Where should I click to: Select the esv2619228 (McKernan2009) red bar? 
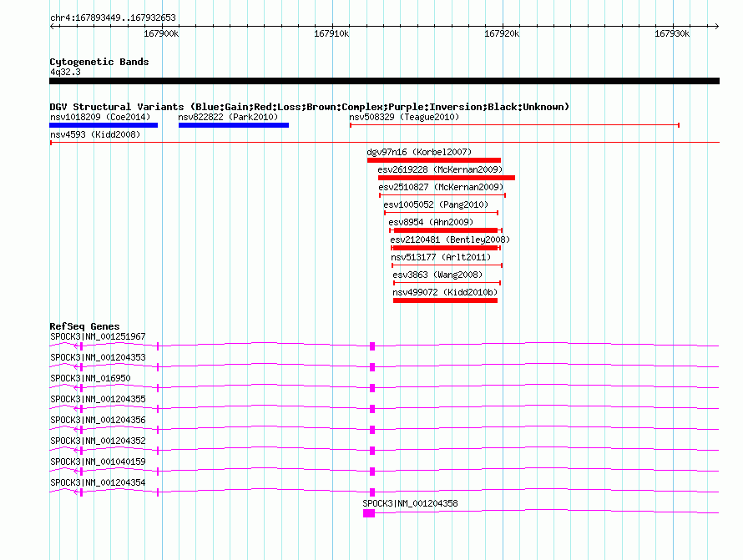tap(447, 178)
